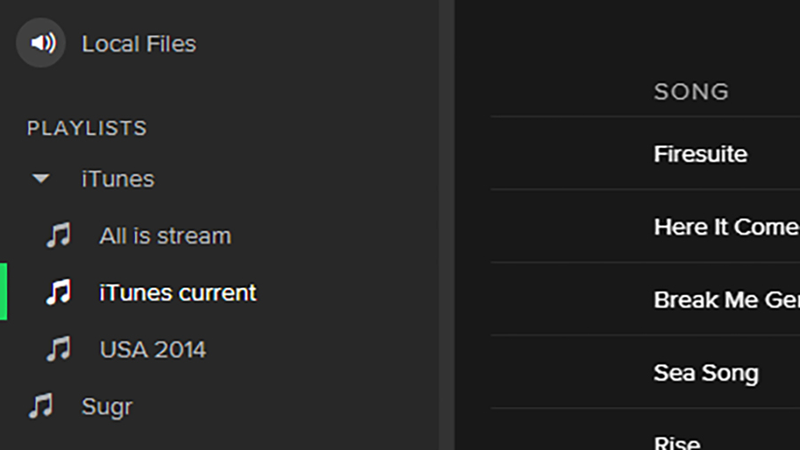Click the PLAYLISTS section header
This screenshot has height=450, width=800.
87,128
